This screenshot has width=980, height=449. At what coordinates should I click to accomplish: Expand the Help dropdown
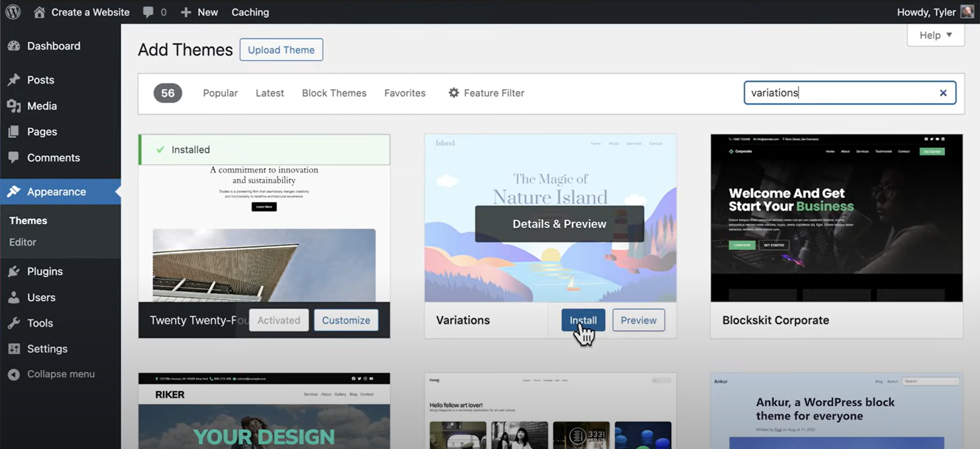(x=936, y=35)
